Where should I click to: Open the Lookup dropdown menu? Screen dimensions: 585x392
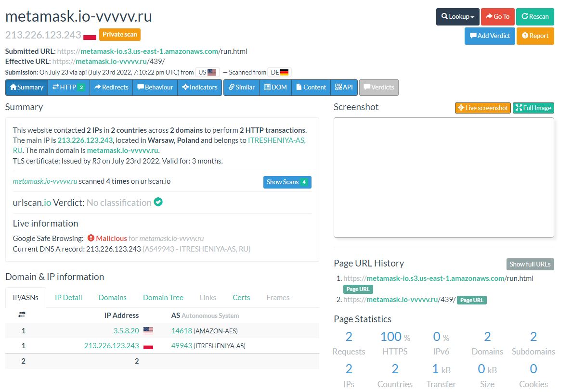(457, 17)
